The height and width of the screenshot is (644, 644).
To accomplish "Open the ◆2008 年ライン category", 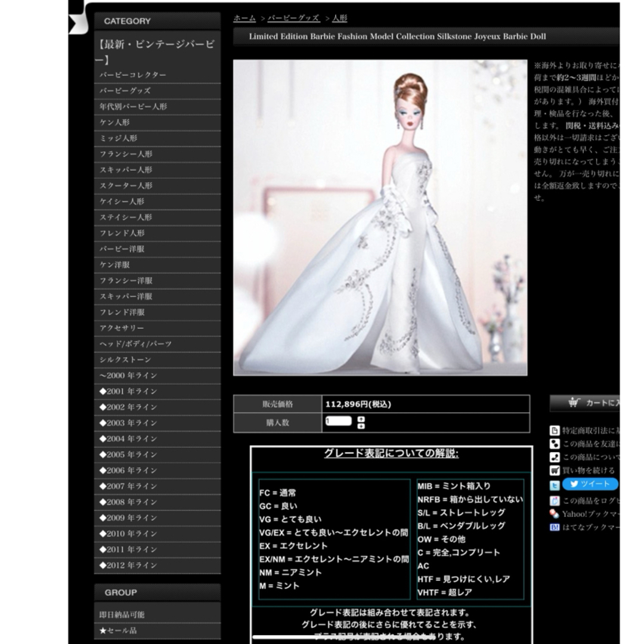I will [157, 502].
